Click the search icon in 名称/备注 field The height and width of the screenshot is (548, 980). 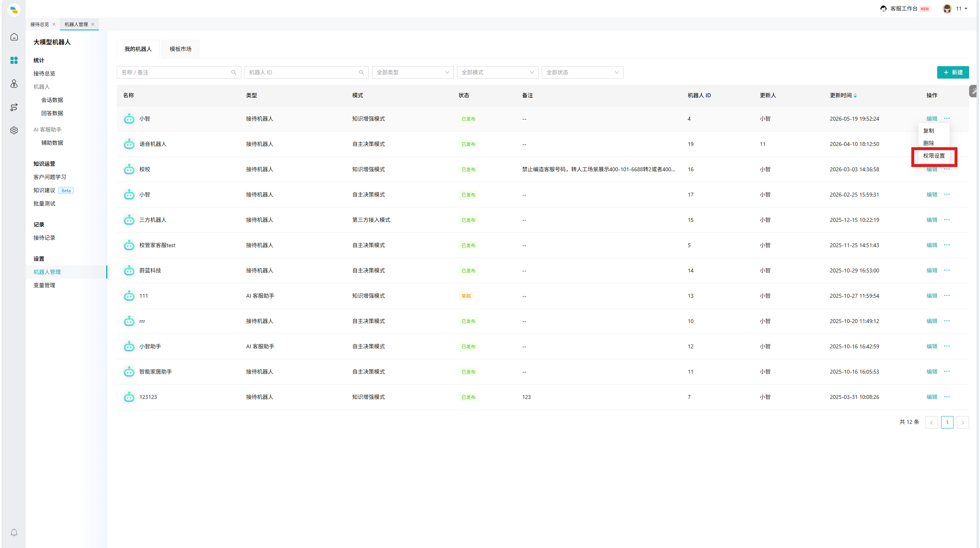click(x=234, y=72)
